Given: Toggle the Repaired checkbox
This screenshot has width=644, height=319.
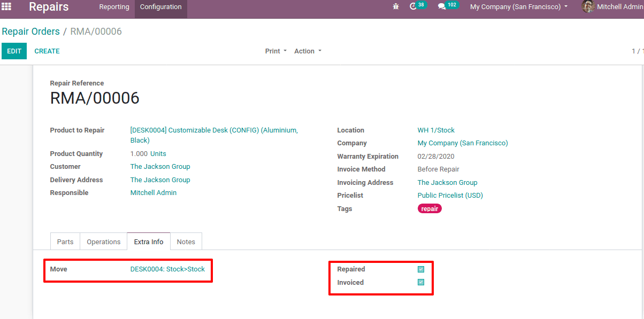Looking at the screenshot, I should click(x=421, y=269).
